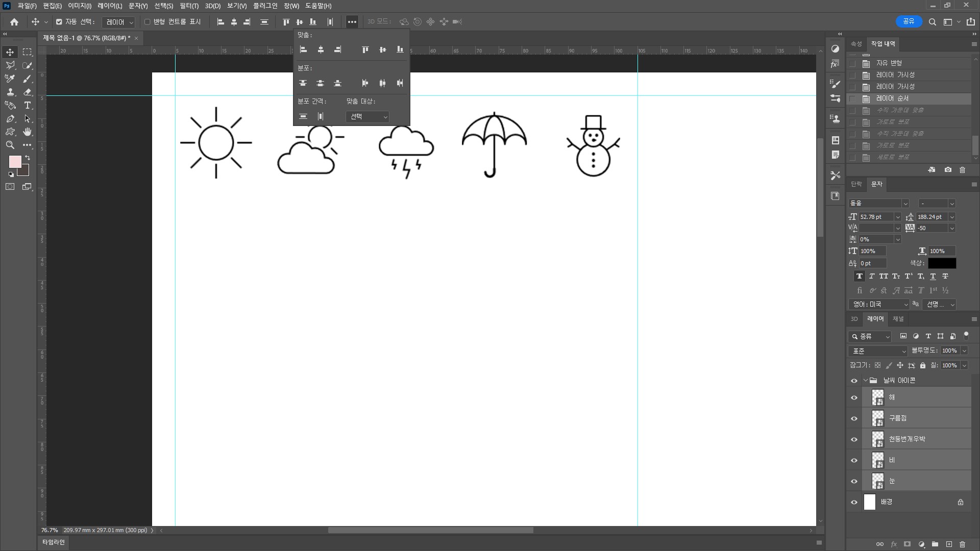The image size is (980, 551).
Task: Collapse the 날씨 아이콘 layer group
Action: 865,381
